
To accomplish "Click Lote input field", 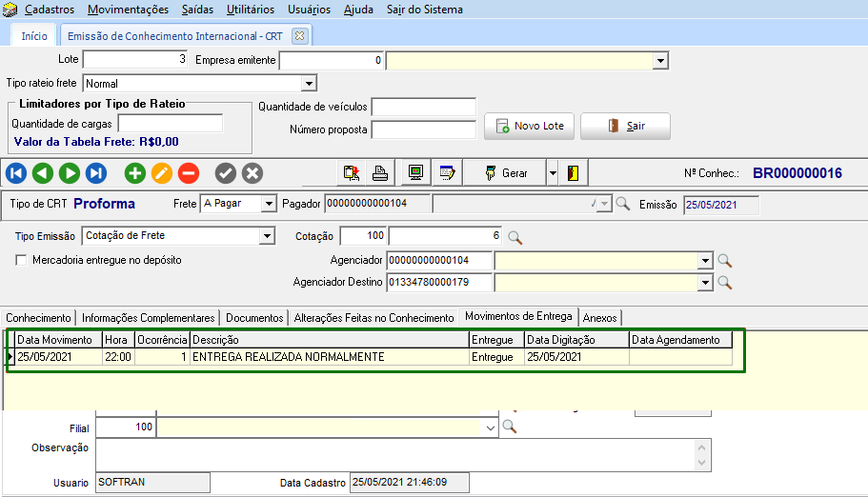I will [135, 59].
